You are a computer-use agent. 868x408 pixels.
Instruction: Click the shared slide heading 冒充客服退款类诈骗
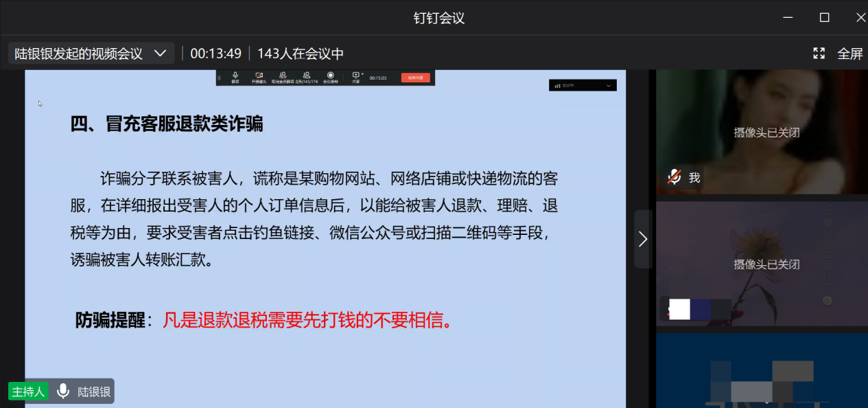(167, 124)
